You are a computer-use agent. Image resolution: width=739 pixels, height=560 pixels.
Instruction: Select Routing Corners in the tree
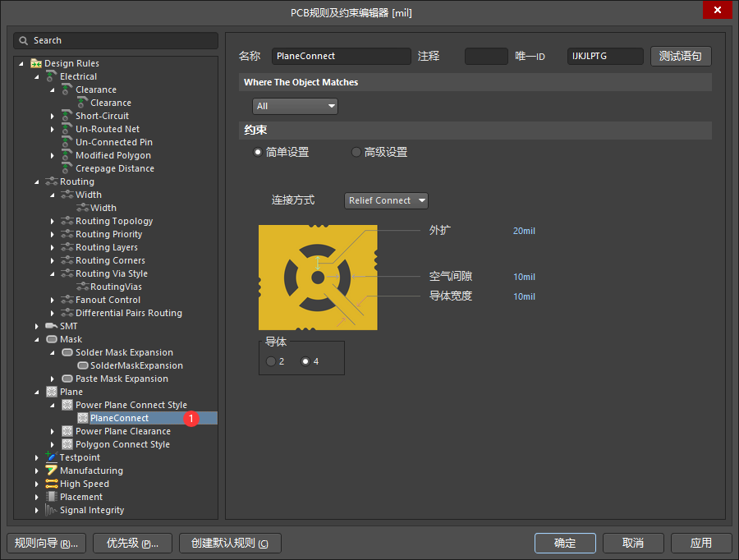(110, 260)
